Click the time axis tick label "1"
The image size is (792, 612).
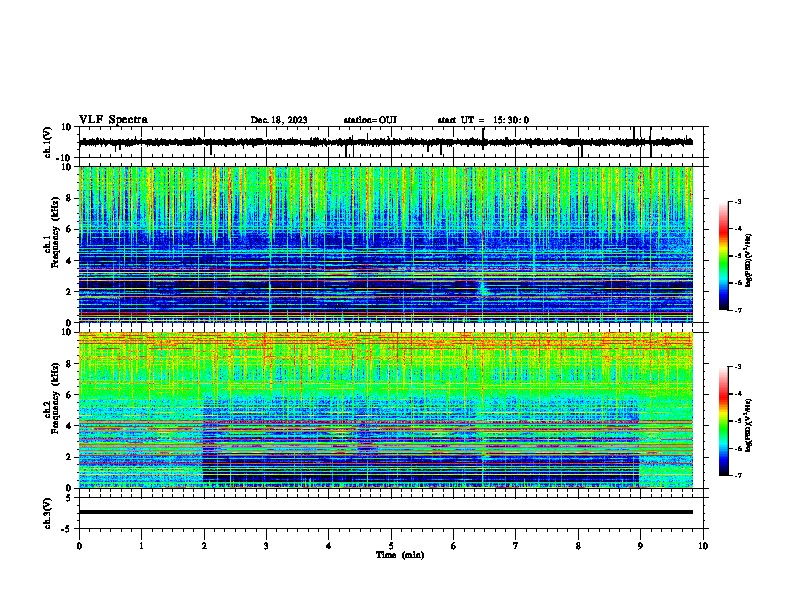point(141,546)
